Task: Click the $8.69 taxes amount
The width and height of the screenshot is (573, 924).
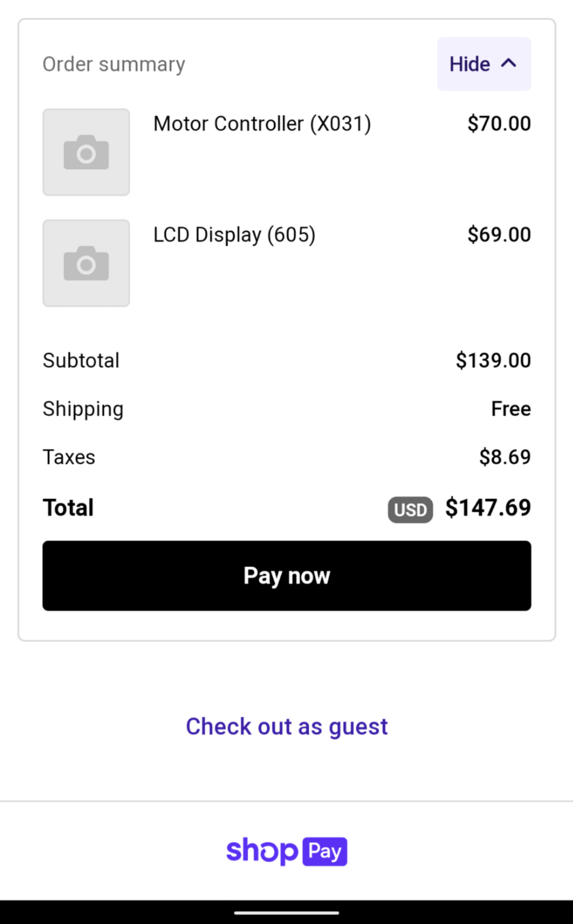Action: [505, 457]
